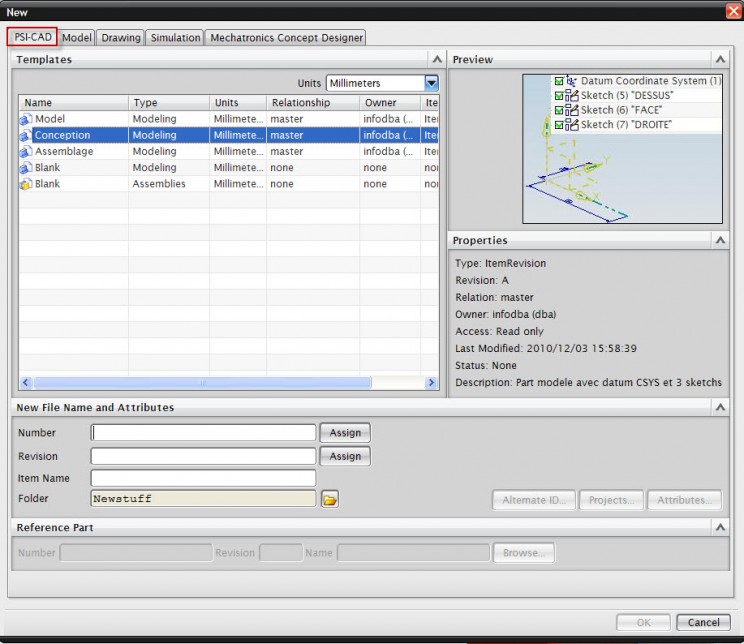The image size is (744, 644).
Task: Open the Mechatronics Concept Designer tab
Action: [286, 37]
